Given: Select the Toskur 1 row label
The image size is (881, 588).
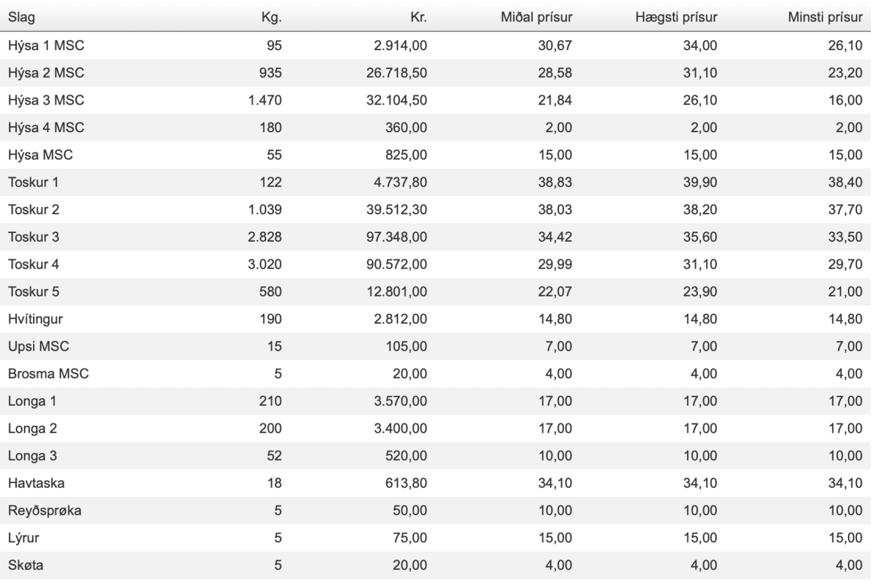Looking at the screenshot, I should [33, 182].
